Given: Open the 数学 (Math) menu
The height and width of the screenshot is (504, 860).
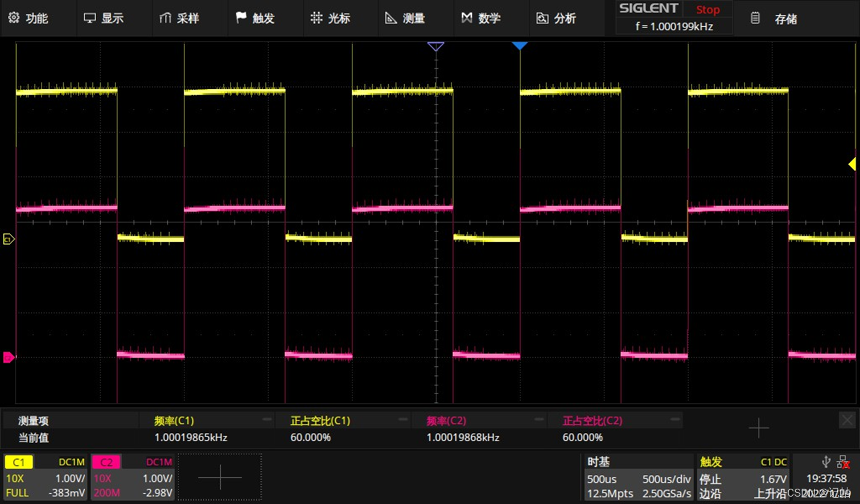Looking at the screenshot, I should [x=482, y=18].
